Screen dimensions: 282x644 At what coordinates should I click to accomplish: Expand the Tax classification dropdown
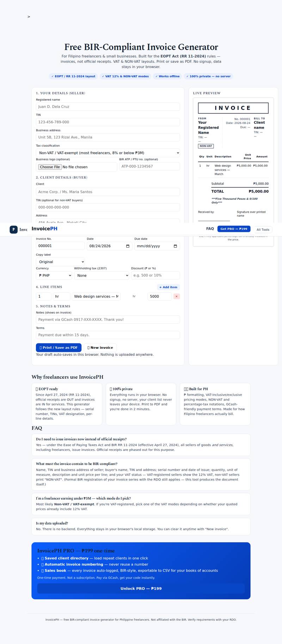point(108,153)
